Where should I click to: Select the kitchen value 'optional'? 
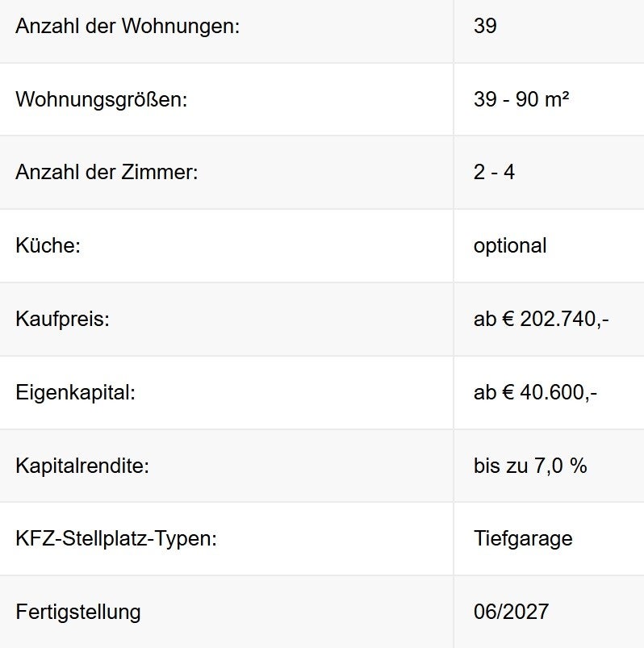pos(510,245)
